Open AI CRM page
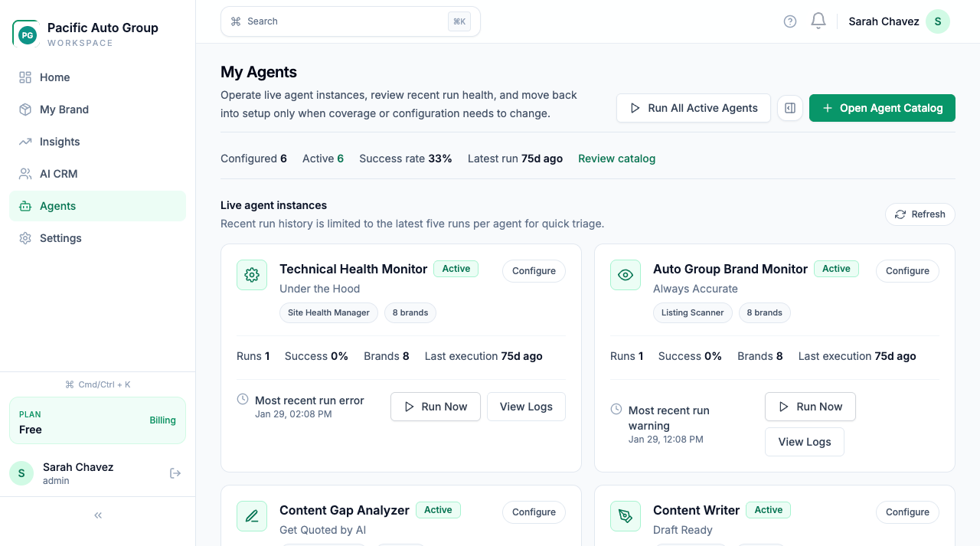 click(x=97, y=174)
